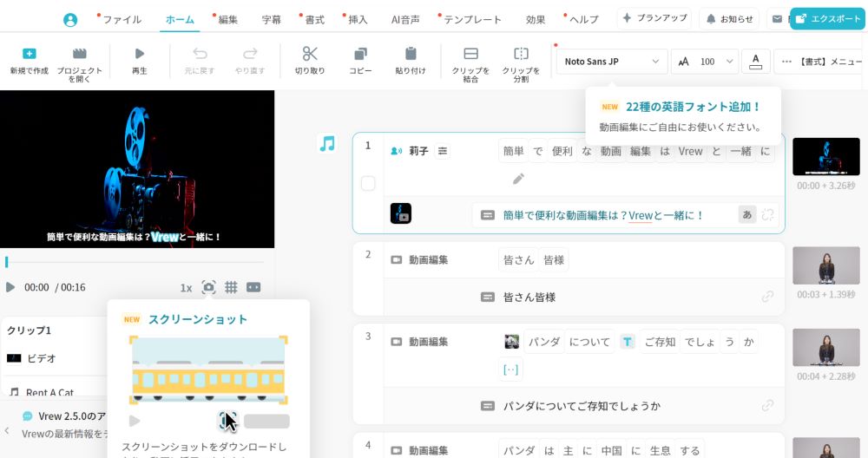Click 元に戻す undo icon
This screenshot has width=868, height=458.
200,54
